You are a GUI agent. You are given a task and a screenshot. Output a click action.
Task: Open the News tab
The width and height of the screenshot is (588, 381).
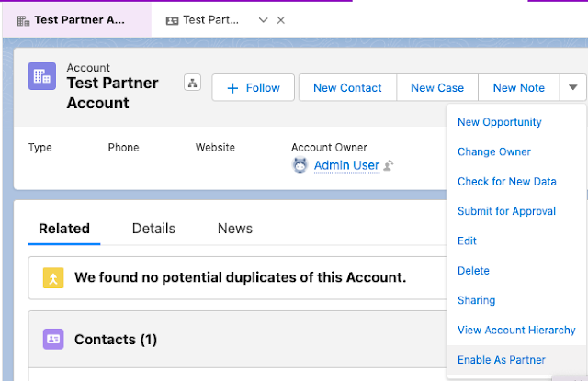coord(235,229)
